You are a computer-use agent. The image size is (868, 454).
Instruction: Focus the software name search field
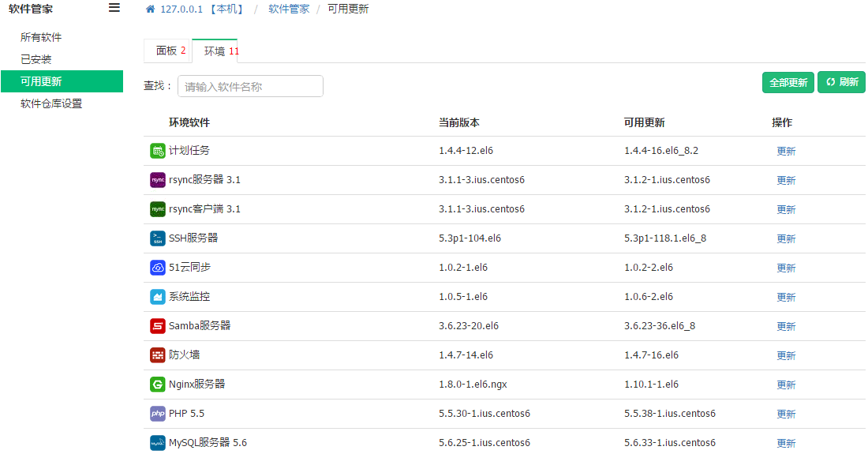pos(250,86)
